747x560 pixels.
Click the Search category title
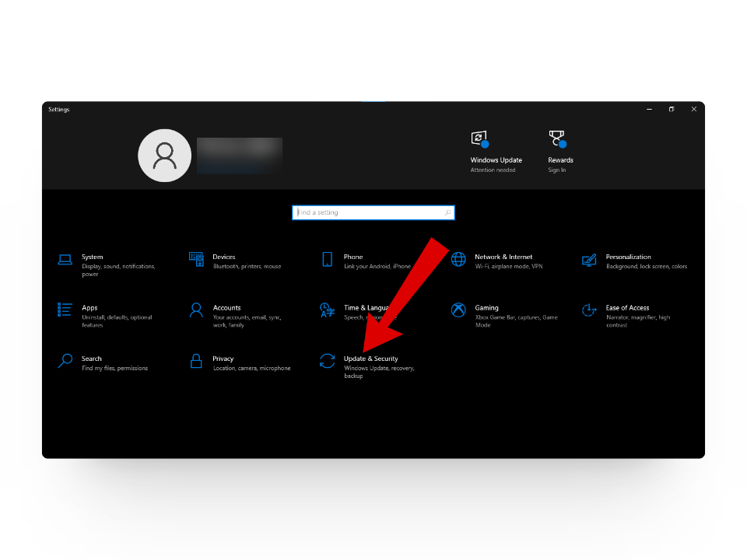point(92,359)
